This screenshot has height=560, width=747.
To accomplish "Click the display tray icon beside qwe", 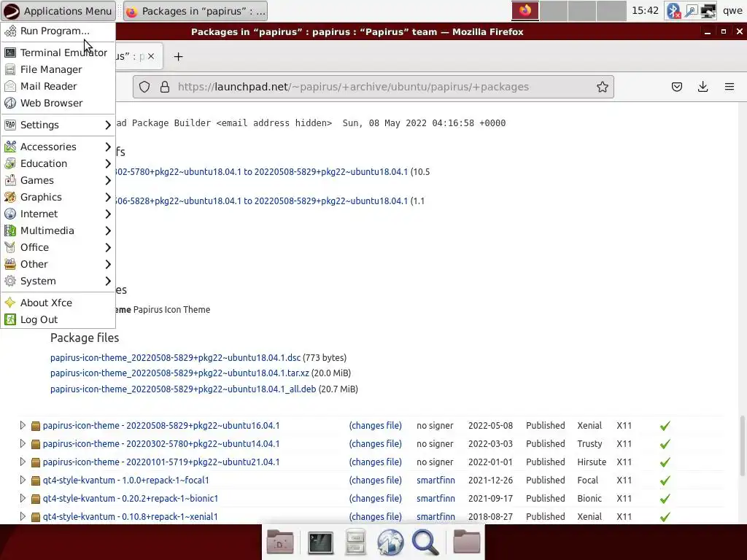I will (708, 11).
